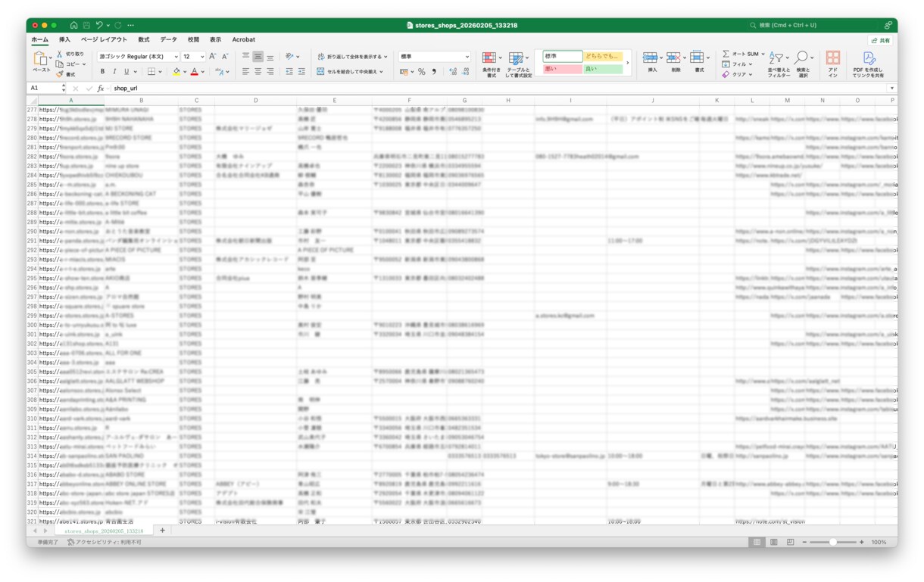Switch to Page Layout view in status bar
The height and width of the screenshot is (582, 924).
click(x=773, y=542)
